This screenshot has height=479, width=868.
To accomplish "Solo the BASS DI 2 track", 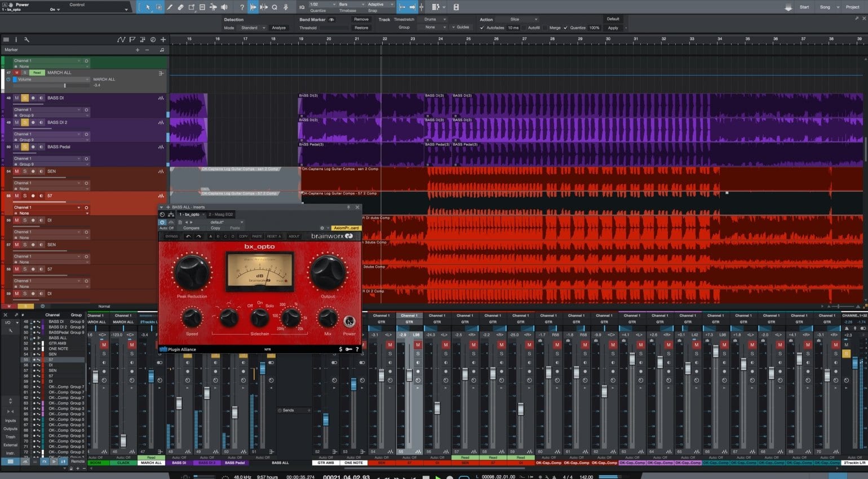I will pyautogui.click(x=25, y=122).
